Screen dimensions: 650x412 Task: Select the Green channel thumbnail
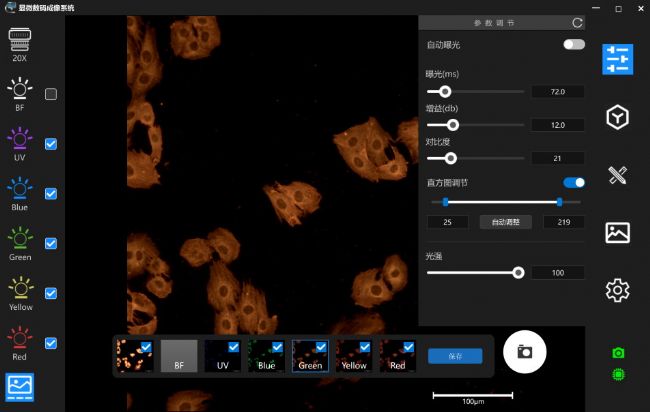pos(309,356)
